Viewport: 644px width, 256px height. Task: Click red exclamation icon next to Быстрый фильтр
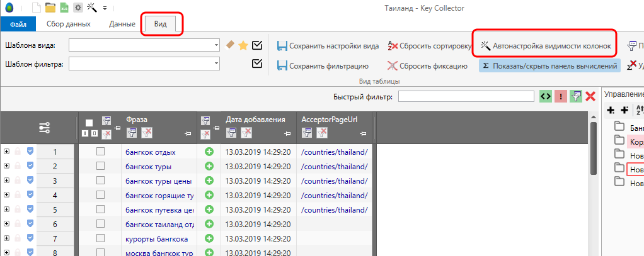(561, 96)
